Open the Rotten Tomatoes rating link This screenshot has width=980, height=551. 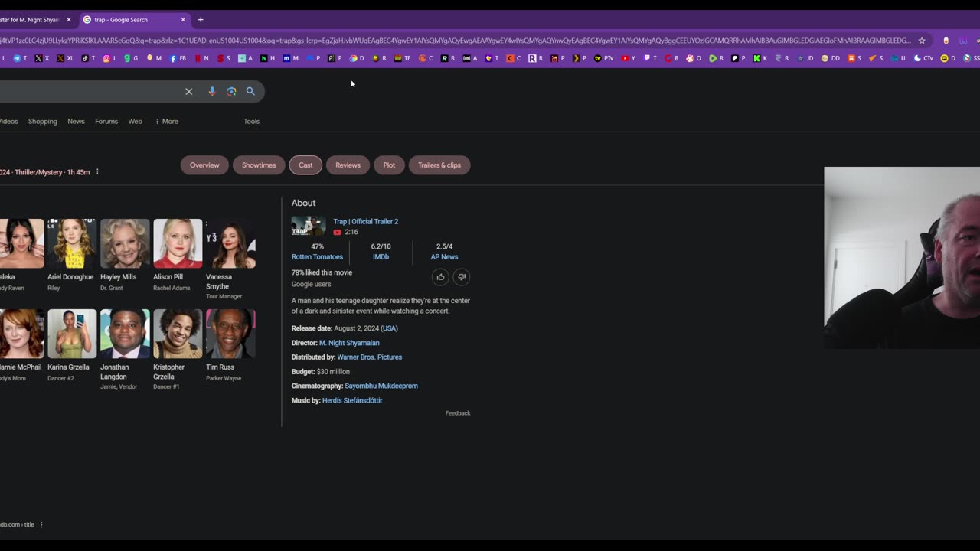click(317, 257)
